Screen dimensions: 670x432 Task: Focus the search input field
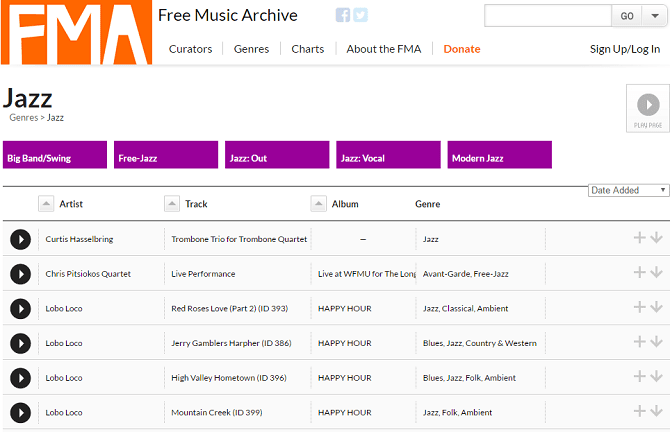548,16
